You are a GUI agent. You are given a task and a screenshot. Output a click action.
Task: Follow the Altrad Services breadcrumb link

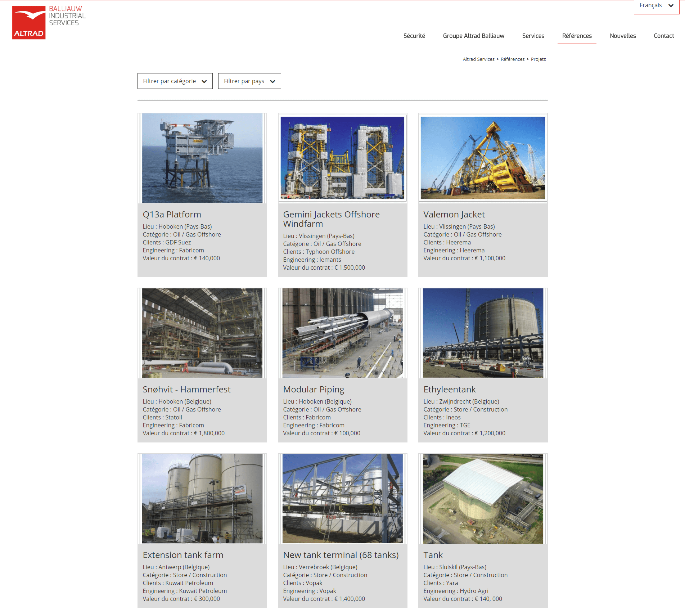pyautogui.click(x=478, y=59)
